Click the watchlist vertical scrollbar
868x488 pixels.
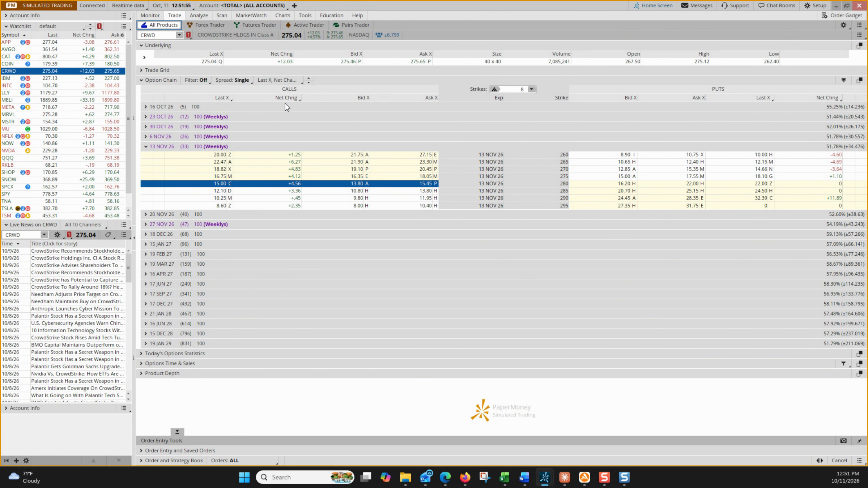coord(128,119)
